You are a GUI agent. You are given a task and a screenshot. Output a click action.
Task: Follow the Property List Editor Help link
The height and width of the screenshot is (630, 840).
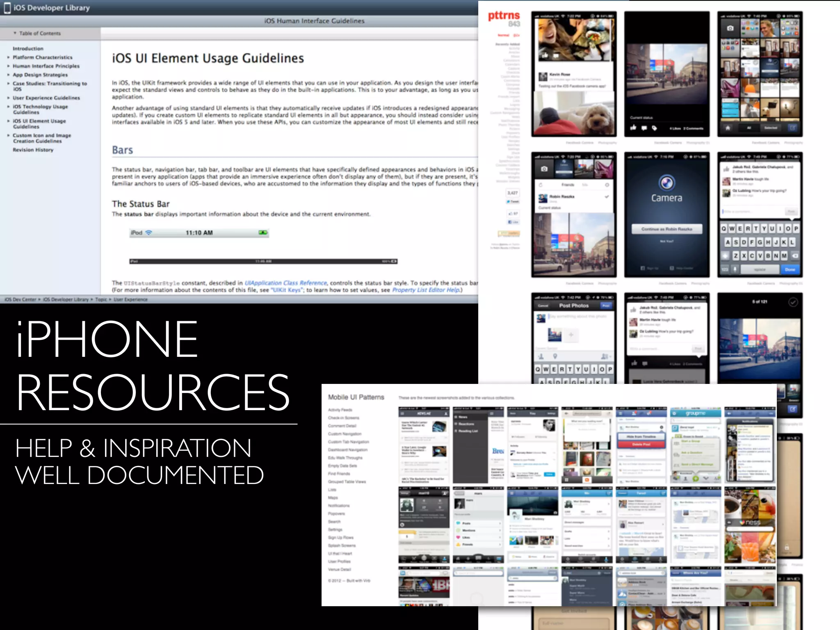coord(426,290)
